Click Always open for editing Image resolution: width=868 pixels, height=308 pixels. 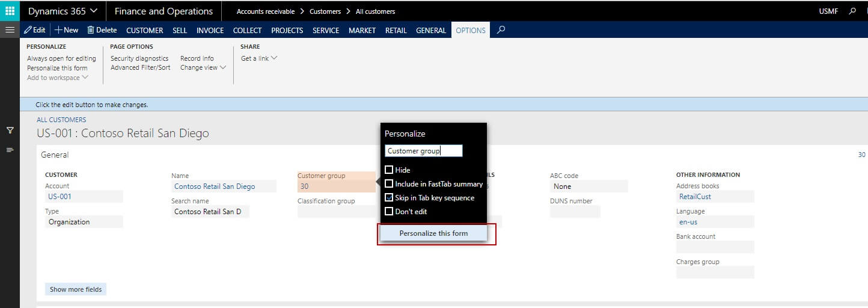[61, 58]
